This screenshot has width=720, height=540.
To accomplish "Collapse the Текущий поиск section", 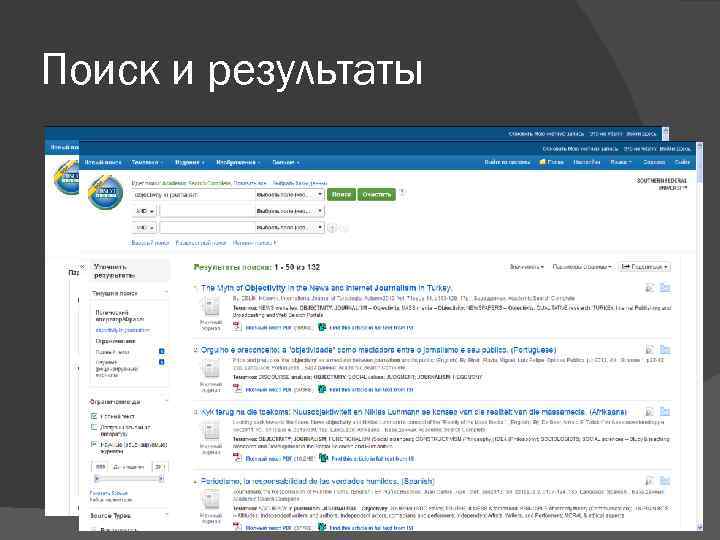I will point(166,292).
